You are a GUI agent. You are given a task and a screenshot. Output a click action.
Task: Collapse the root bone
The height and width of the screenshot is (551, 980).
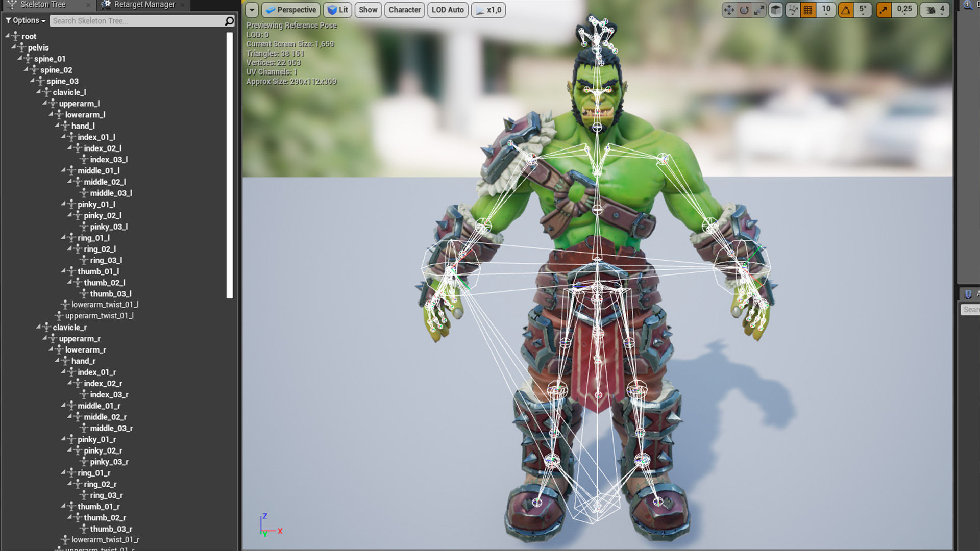click(7, 35)
